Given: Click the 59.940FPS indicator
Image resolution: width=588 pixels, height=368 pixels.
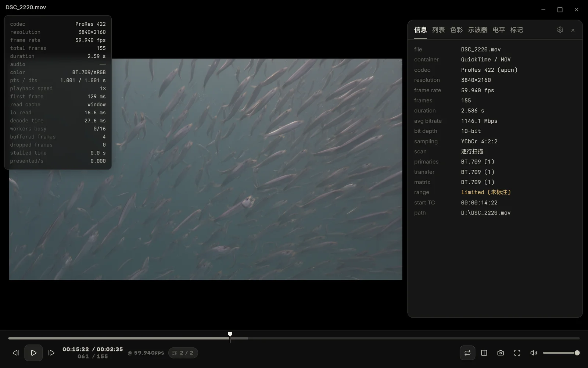Looking at the screenshot, I should 146,353.
